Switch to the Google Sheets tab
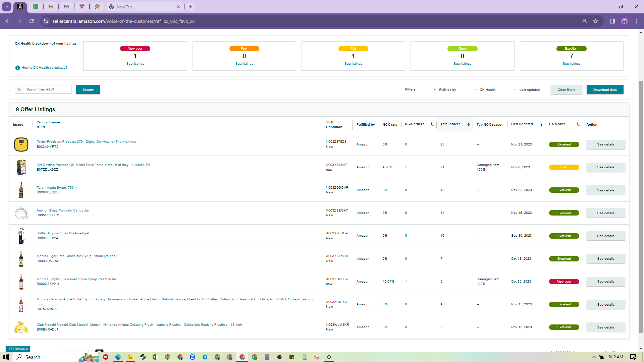644x362 pixels. pyautogui.click(x=36, y=7)
